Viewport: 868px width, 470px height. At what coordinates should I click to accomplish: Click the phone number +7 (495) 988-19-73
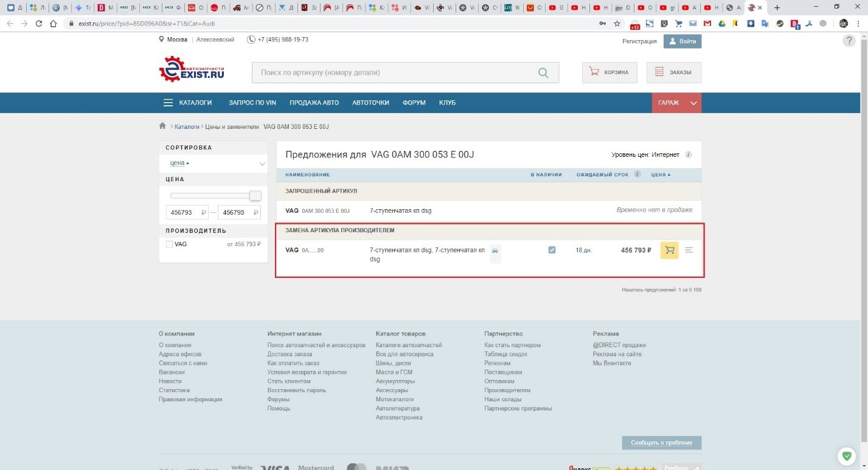(x=283, y=40)
